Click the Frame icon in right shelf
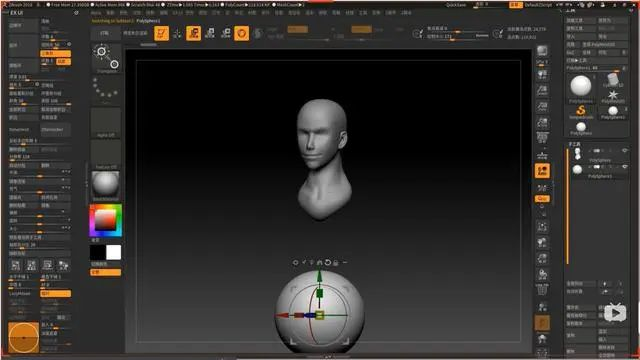 click(542, 227)
